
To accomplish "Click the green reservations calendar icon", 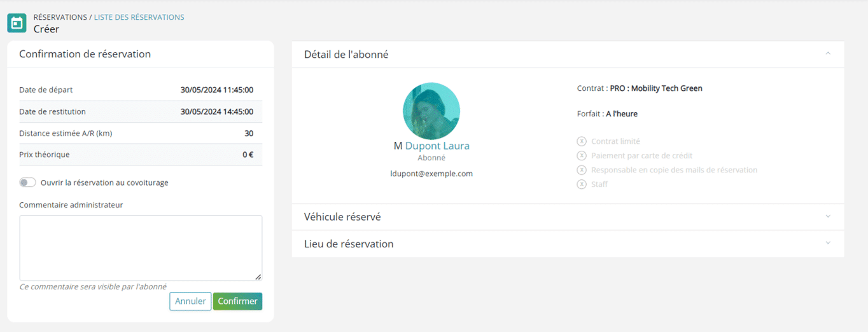I will click(x=17, y=23).
